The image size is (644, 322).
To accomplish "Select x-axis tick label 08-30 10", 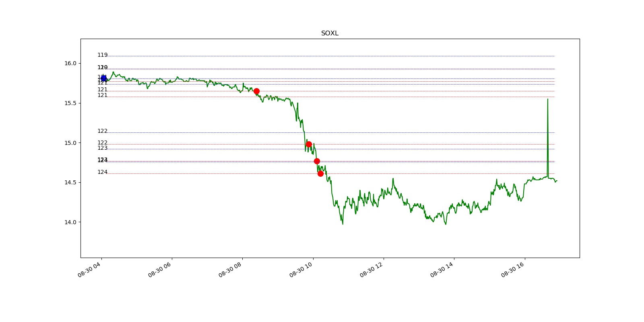I will (301, 270).
